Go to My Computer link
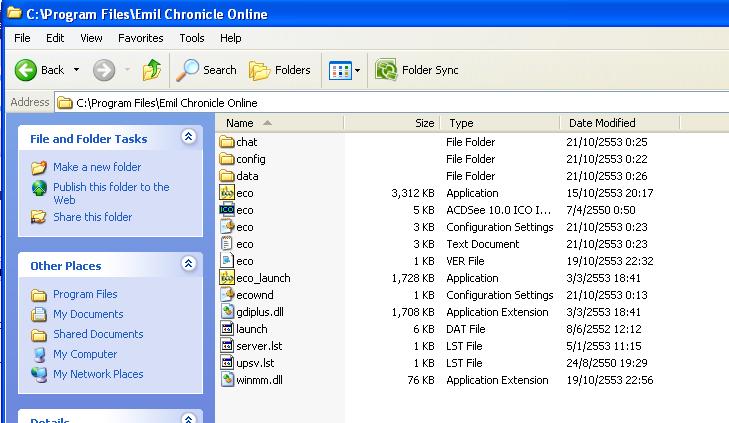 click(x=85, y=354)
